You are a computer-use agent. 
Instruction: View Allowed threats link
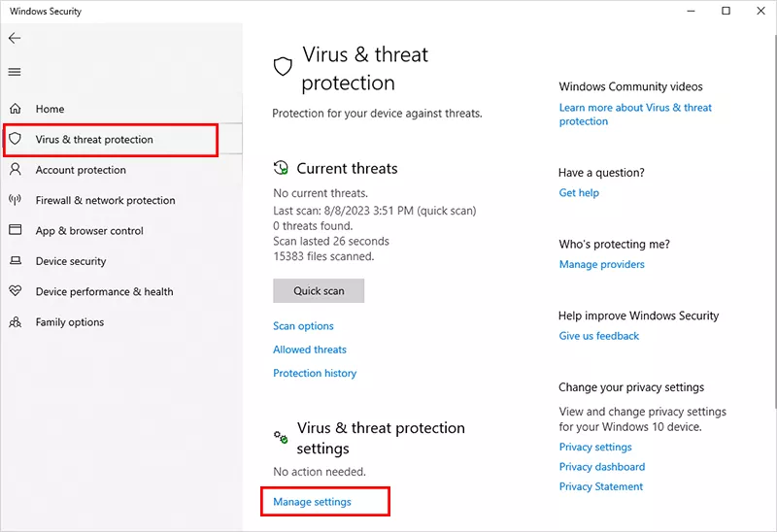click(310, 349)
